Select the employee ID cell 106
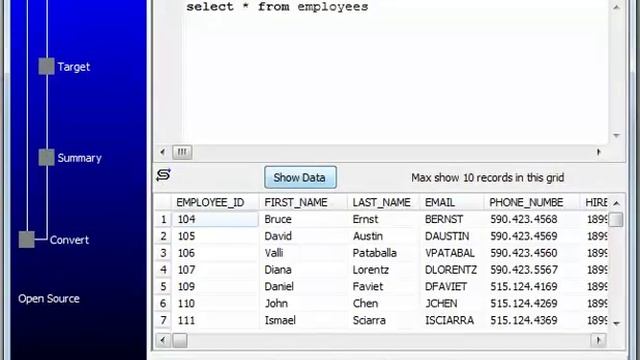 215,253
